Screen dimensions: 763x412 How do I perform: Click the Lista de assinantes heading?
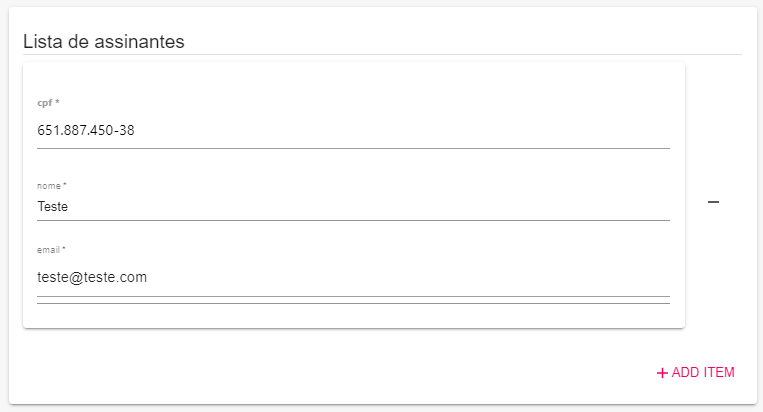tap(103, 41)
